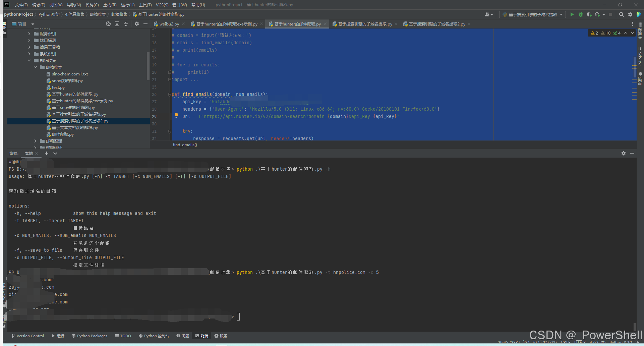
Task: Hide the terminal panel with the minus icon
Action: 632,153
